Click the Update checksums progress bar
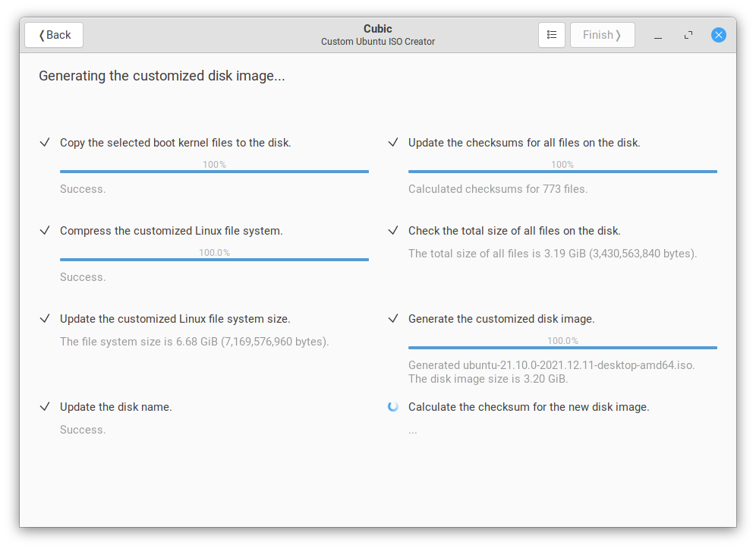 pos(562,172)
